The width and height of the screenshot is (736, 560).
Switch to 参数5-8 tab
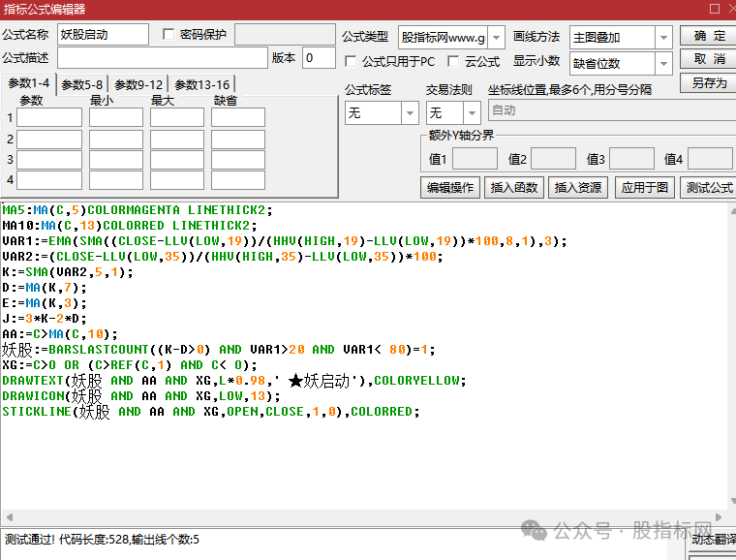pyautogui.click(x=81, y=85)
